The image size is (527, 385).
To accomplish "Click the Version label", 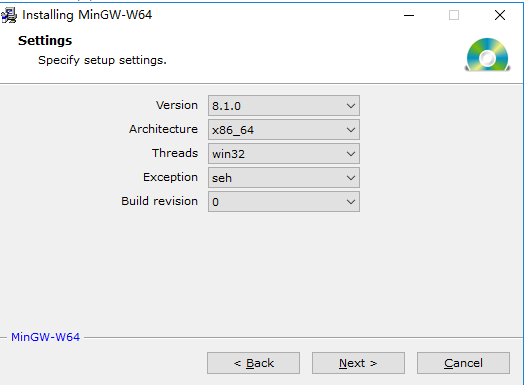I will (177, 105).
